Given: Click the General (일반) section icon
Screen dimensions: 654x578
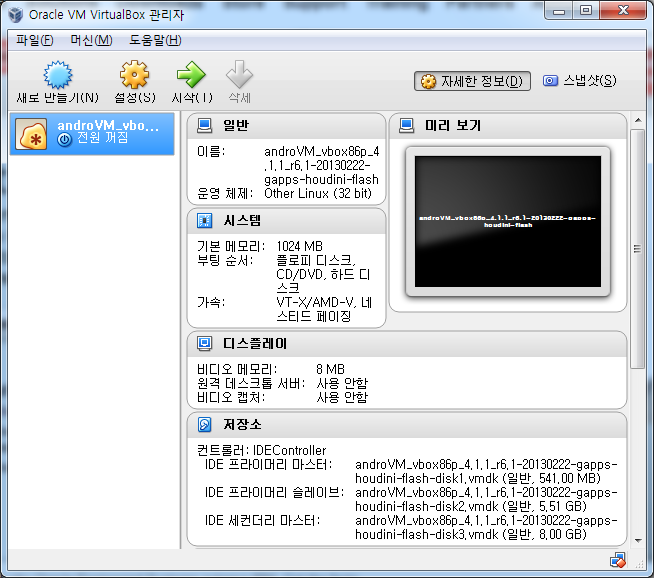Looking at the screenshot, I should (204, 126).
